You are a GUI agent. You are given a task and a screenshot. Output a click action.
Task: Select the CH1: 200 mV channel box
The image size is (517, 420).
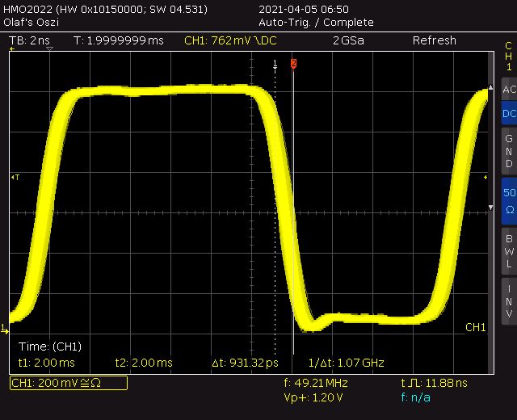[x=69, y=383]
